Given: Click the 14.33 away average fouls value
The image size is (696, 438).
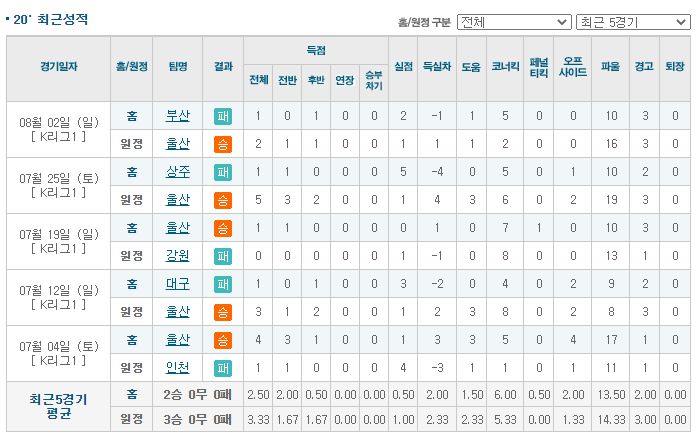Looking at the screenshot, I should pyautogui.click(x=611, y=419).
